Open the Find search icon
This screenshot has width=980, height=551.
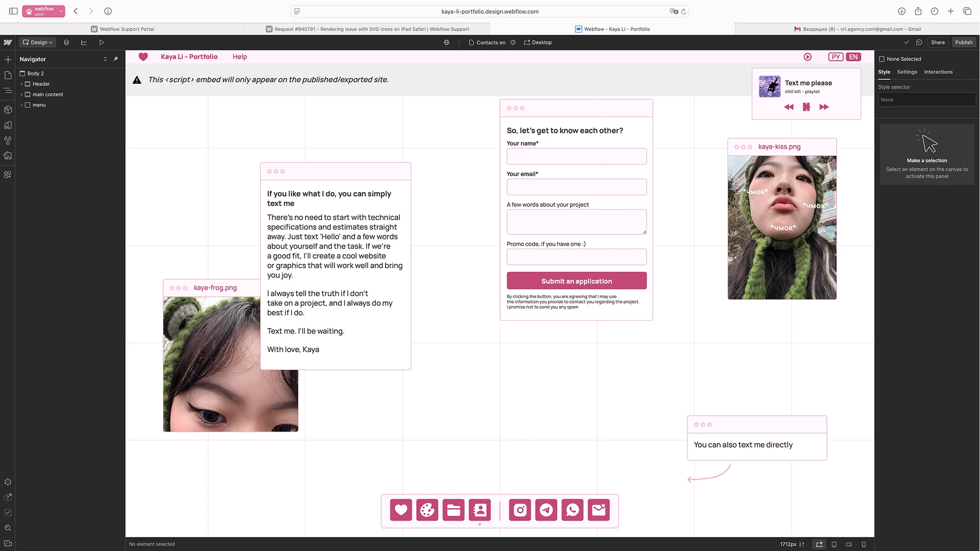click(8, 528)
